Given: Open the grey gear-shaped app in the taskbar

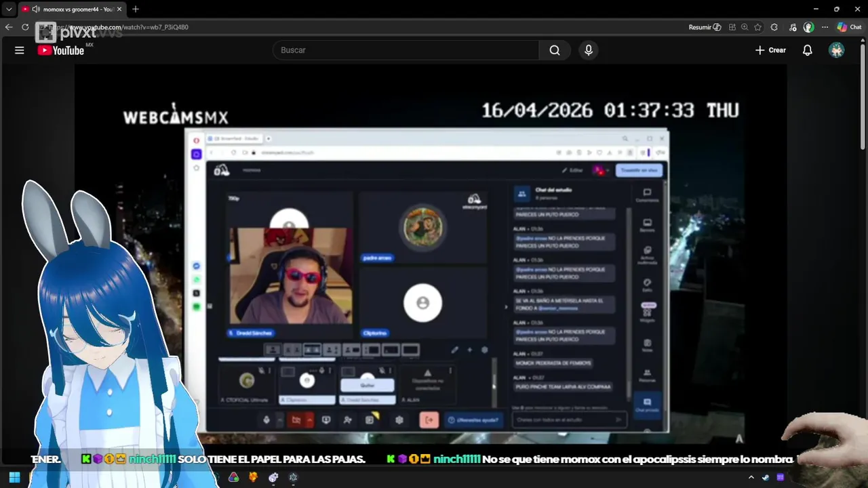Looking at the screenshot, I should (x=293, y=477).
